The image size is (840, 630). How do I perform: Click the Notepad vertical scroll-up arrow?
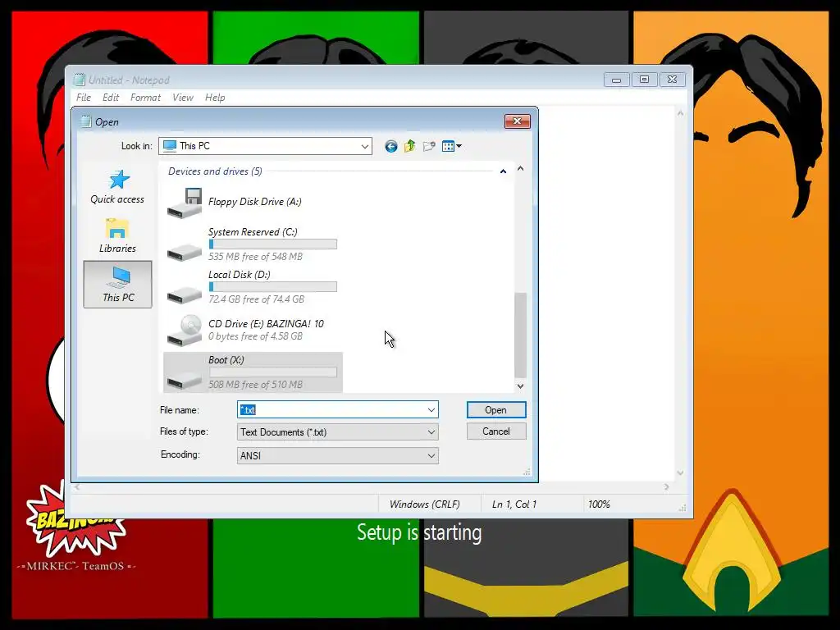[680, 113]
